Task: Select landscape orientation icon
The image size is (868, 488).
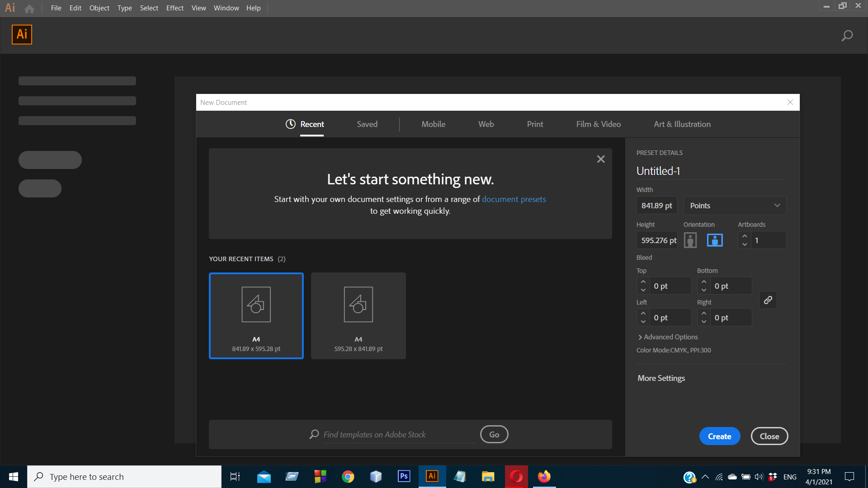Action: click(715, 240)
